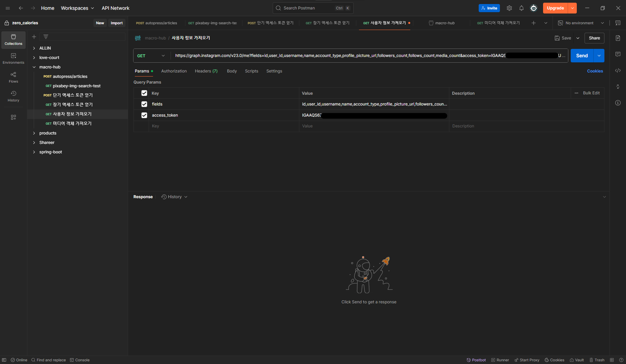Open Vault in the status bar

click(577, 360)
